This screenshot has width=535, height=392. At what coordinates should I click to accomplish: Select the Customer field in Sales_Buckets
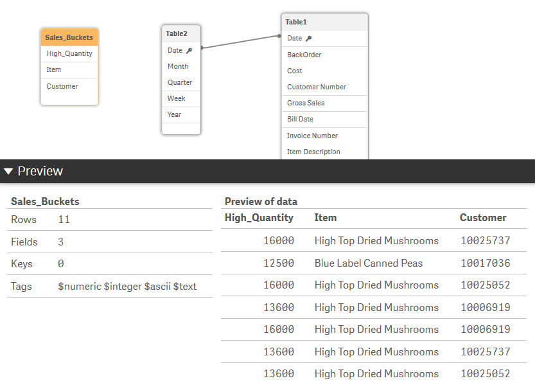(x=62, y=85)
